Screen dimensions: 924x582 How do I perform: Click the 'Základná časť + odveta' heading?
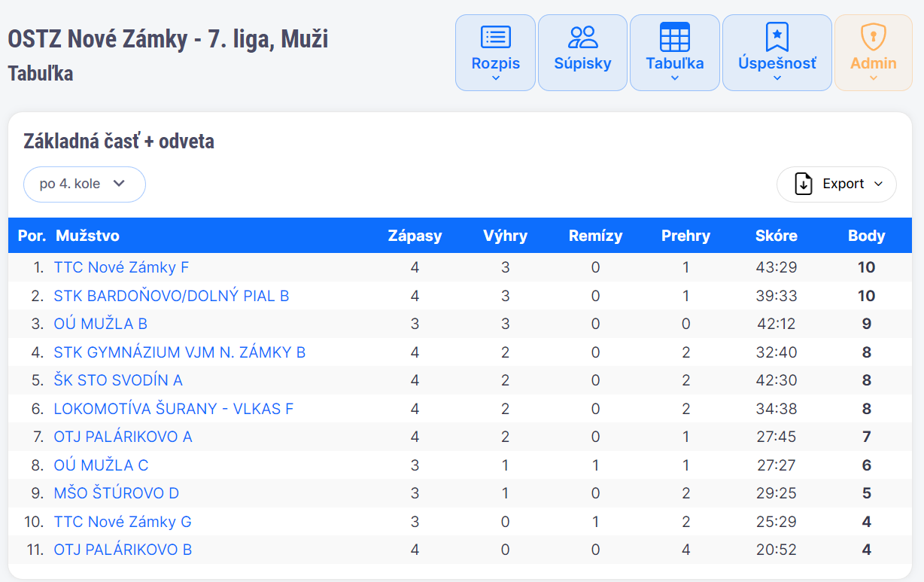[119, 141]
